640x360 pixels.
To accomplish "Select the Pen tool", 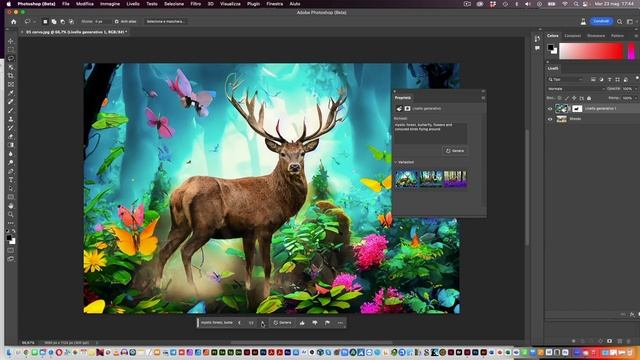I will point(11,171).
